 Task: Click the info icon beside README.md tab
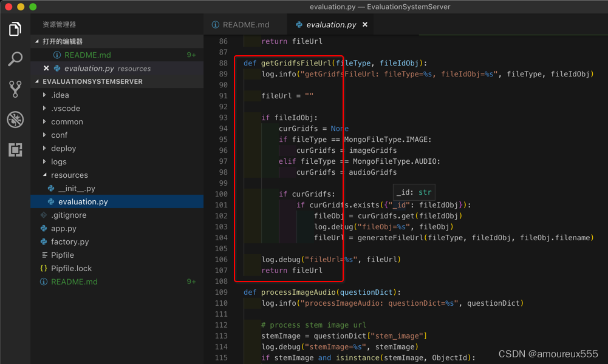tap(215, 25)
